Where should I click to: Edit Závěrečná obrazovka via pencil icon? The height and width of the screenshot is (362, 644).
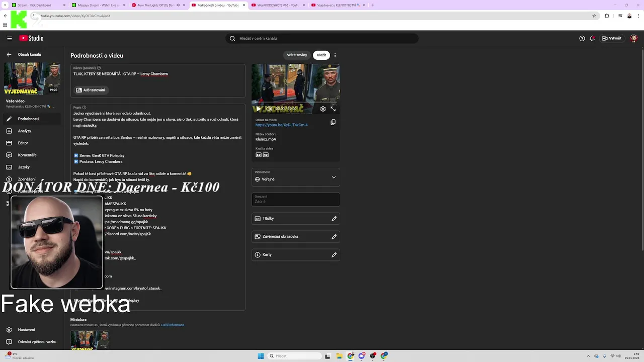coord(334,237)
